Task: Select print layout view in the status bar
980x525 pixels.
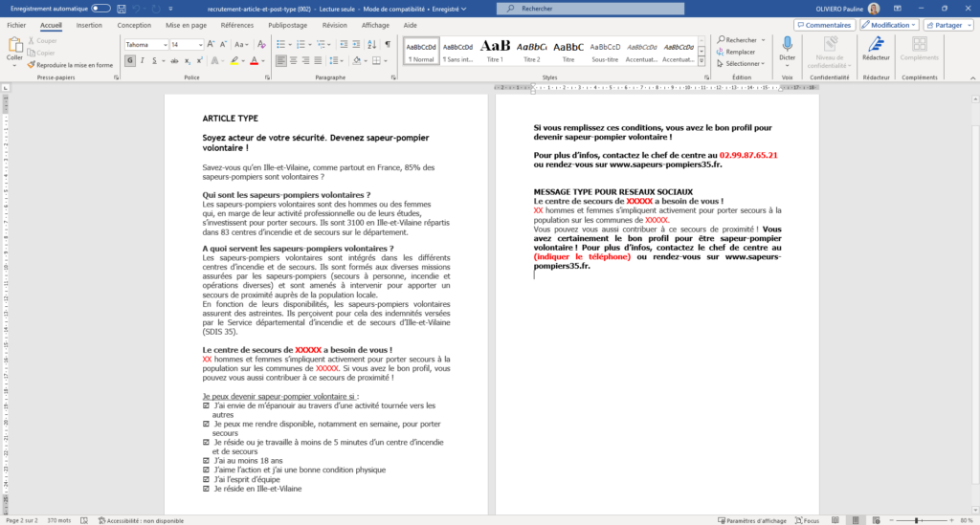Action: (x=856, y=520)
